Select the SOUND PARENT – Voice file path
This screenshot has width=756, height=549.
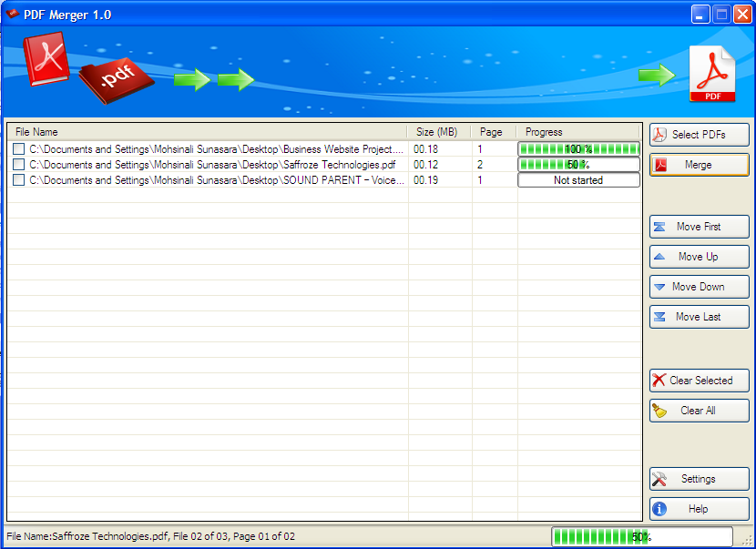click(217, 179)
